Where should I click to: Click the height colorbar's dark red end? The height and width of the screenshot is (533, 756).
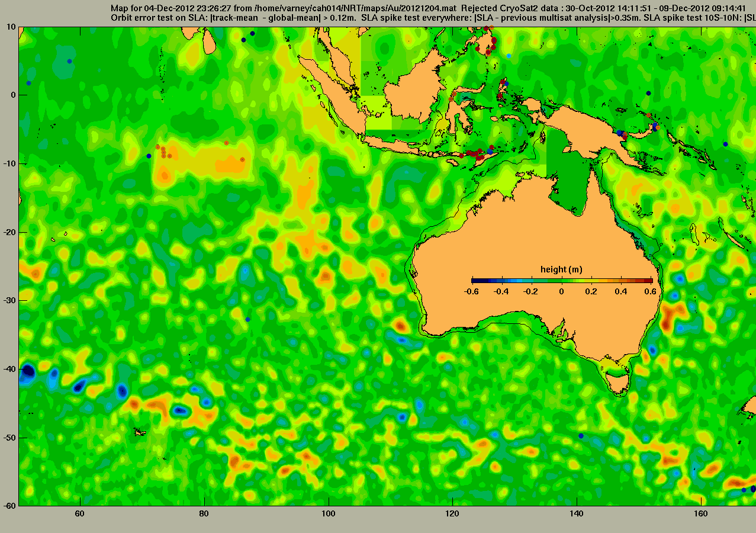pyautogui.click(x=648, y=280)
